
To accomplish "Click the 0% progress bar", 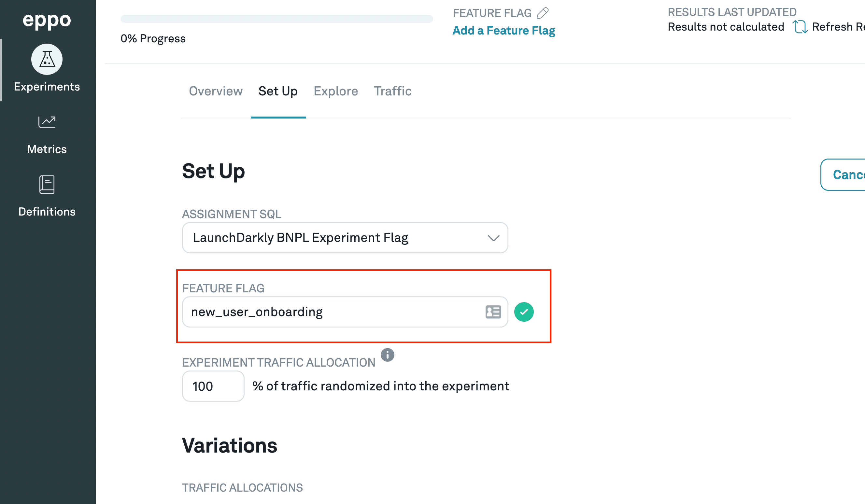I will 276,19.
